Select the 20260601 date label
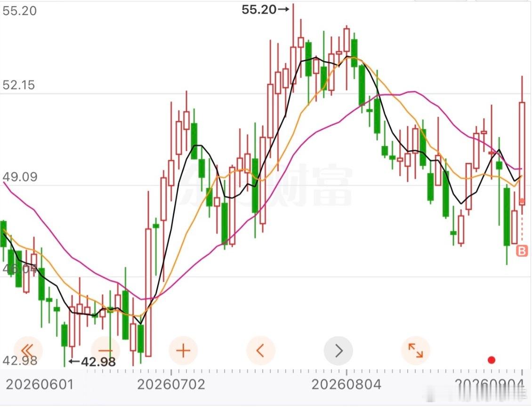Viewport: 532px width, 407px height. pyautogui.click(x=40, y=384)
